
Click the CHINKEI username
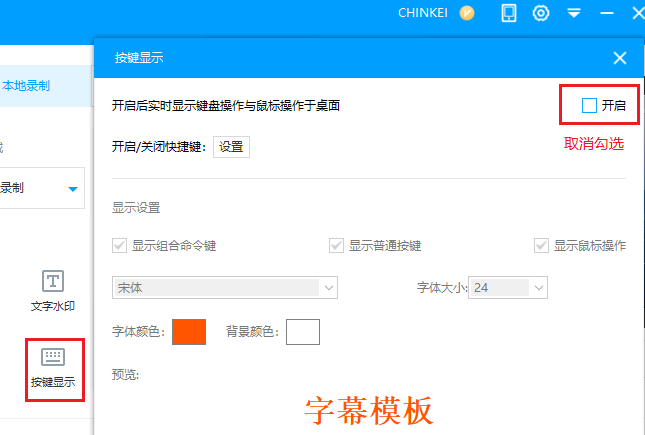click(424, 13)
